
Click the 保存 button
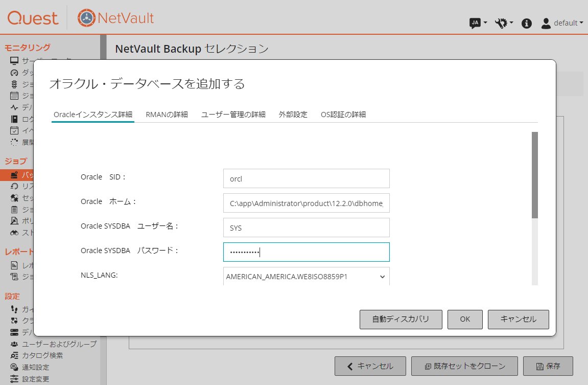coord(548,366)
